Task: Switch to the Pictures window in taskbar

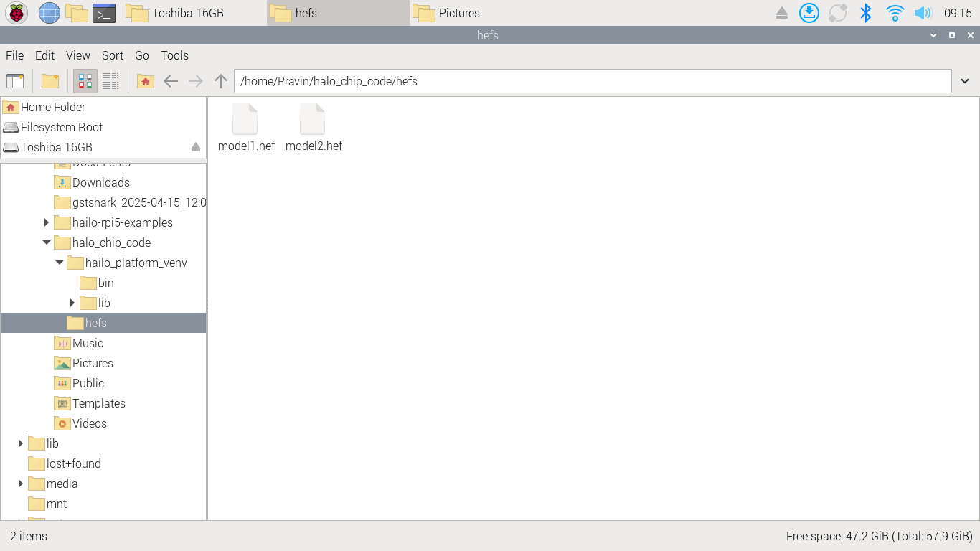Action: (x=447, y=13)
